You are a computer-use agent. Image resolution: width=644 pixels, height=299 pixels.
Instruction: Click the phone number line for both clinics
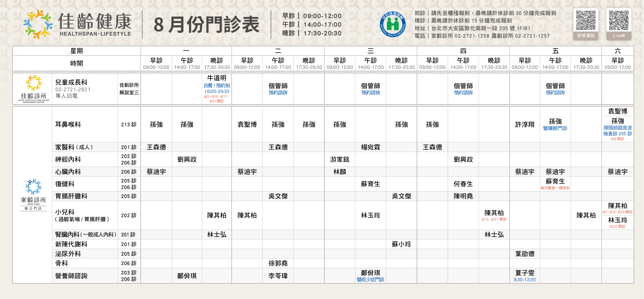pos(482,36)
